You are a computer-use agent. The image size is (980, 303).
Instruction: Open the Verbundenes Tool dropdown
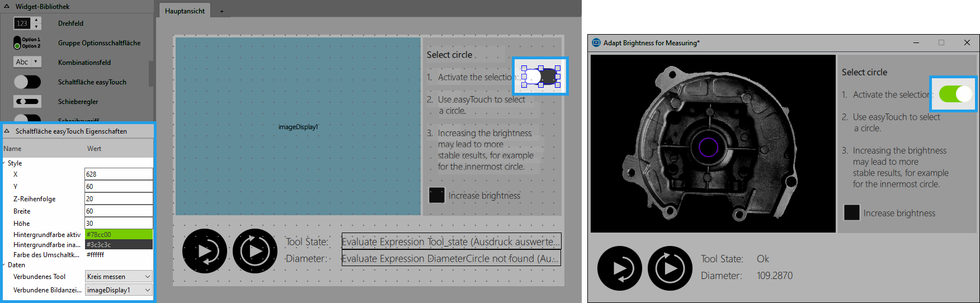coord(119,277)
